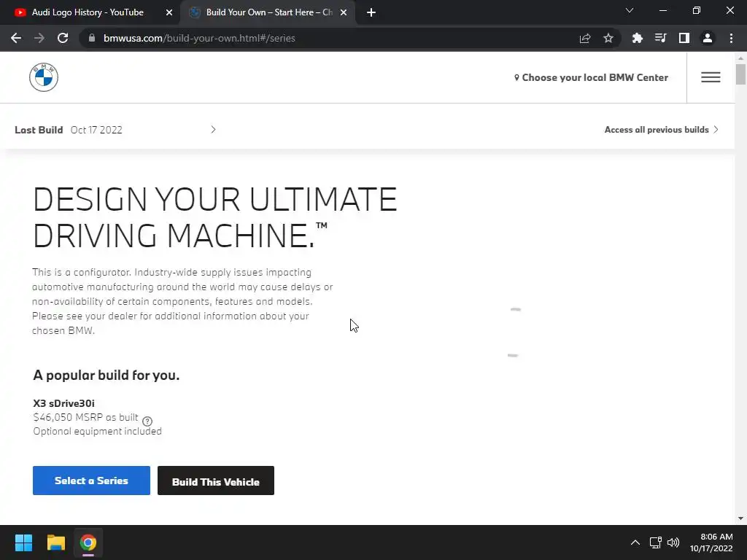
Task: Reload the page with the refresh icon
Action: 63,38
